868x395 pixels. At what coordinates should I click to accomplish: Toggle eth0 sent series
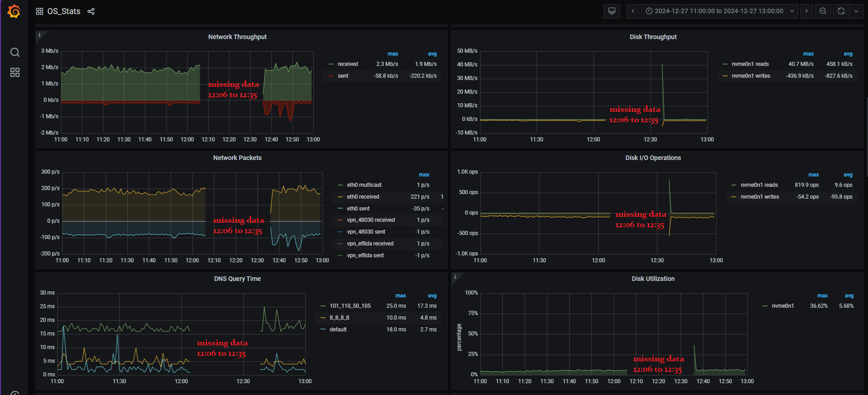point(358,209)
